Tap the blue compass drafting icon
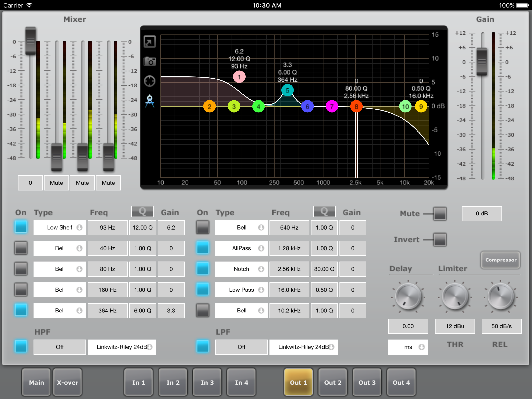This screenshot has width=532, height=399. click(150, 101)
